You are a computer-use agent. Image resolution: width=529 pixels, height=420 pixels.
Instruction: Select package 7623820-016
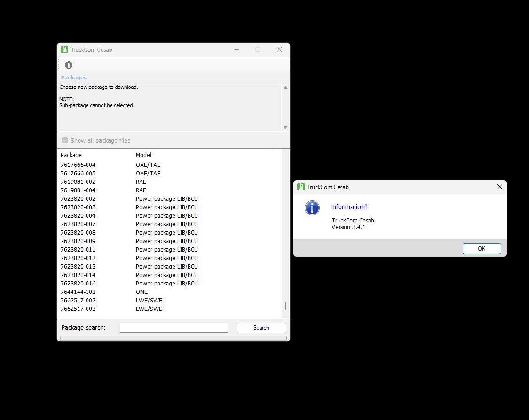pyautogui.click(x=78, y=284)
